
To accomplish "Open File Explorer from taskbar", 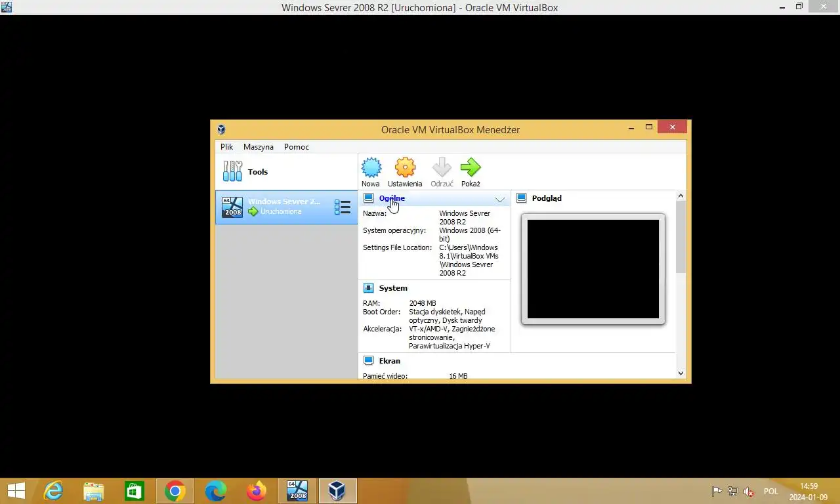I will coord(94,491).
